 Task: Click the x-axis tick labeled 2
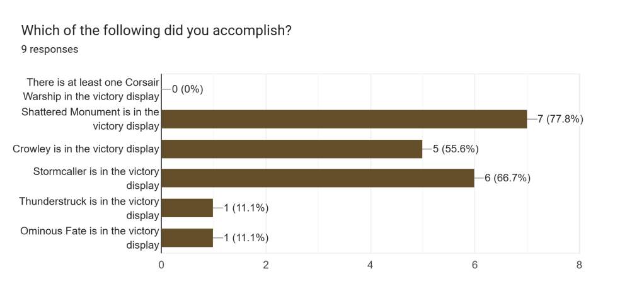[x=266, y=265]
